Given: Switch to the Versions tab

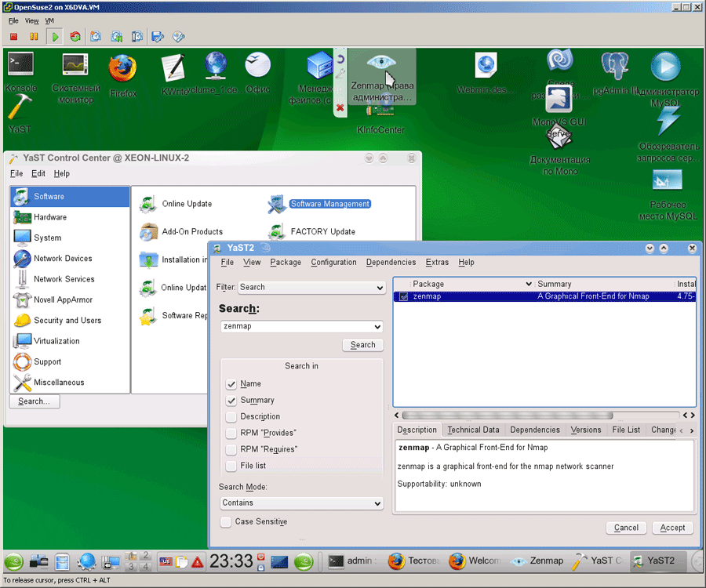Looking at the screenshot, I should pos(586,430).
